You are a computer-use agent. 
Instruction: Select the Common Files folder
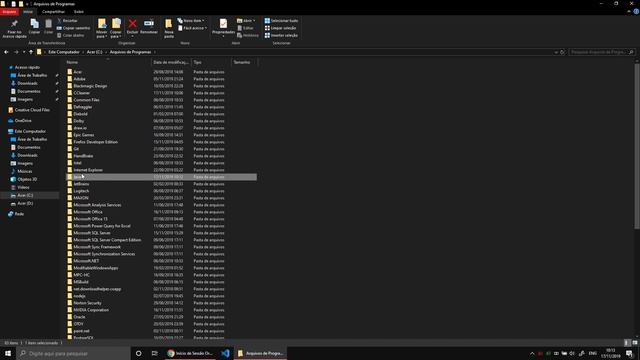pyautogui.click(x=161, y=100)
